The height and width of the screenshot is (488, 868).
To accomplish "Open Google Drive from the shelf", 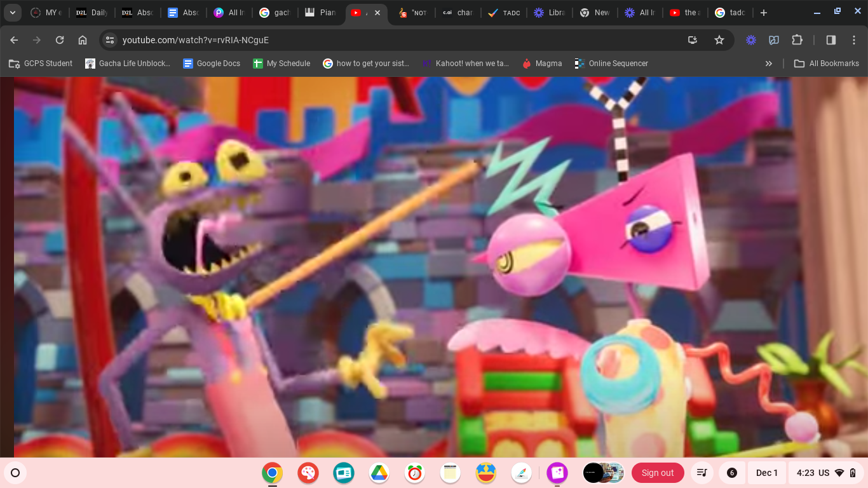I will [x=379, y=473].
